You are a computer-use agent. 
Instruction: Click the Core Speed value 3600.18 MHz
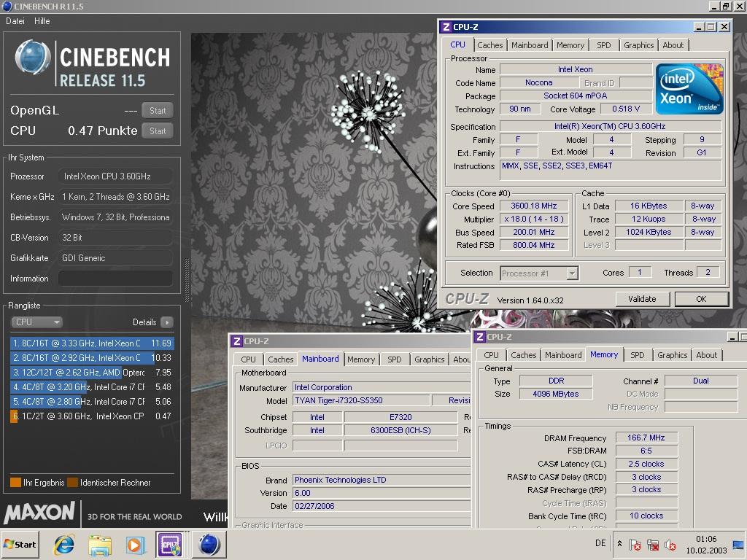(533, 206)
